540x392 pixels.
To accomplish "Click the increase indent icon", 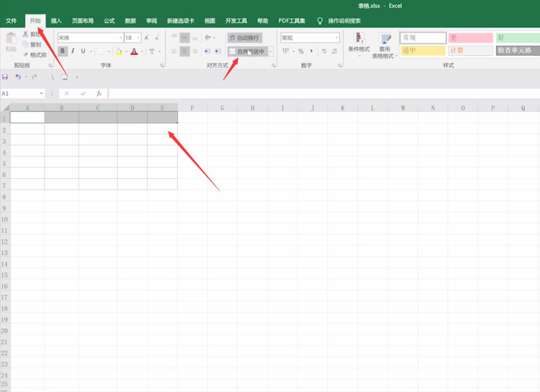I will coord(217,51).
